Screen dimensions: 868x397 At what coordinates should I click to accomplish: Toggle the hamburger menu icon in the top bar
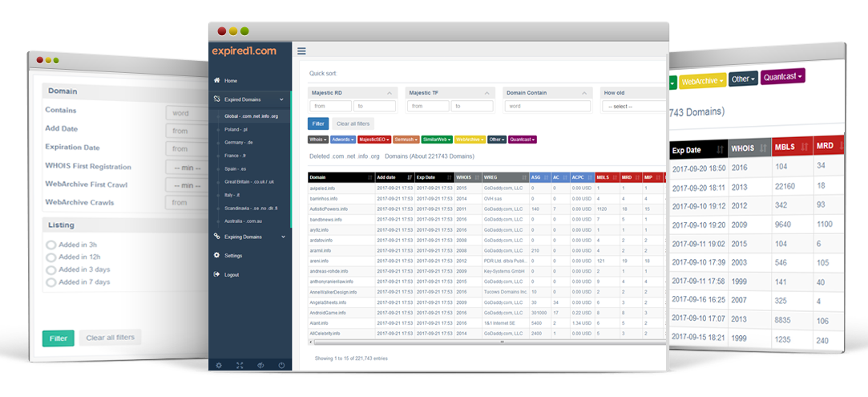tap(301, 51)
